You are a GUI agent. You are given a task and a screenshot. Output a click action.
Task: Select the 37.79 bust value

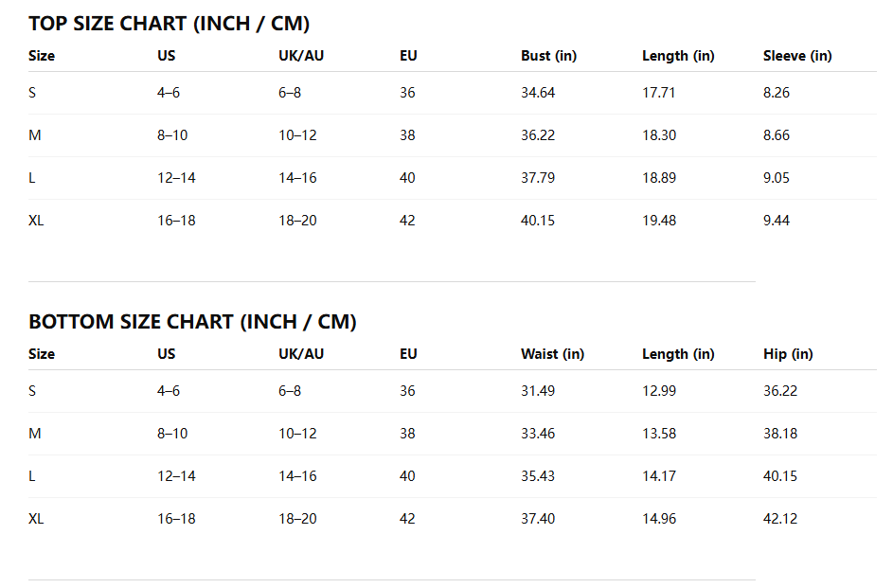[538, 178]
